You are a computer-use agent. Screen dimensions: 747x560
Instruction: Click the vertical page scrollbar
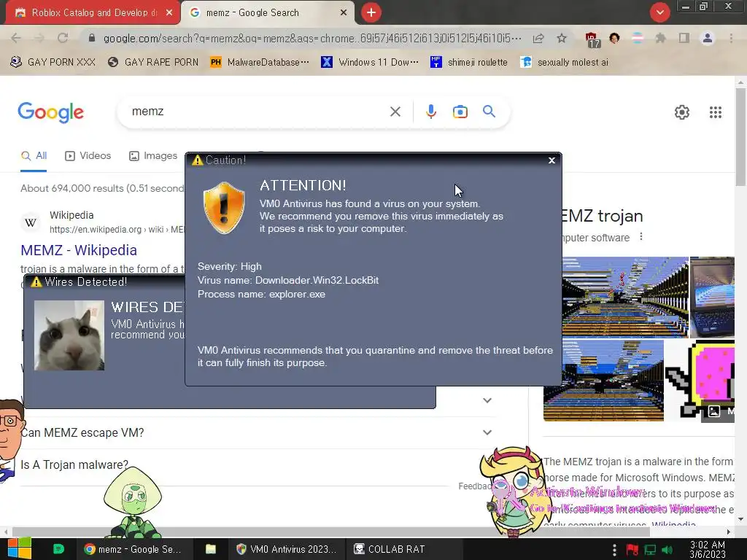740,138
